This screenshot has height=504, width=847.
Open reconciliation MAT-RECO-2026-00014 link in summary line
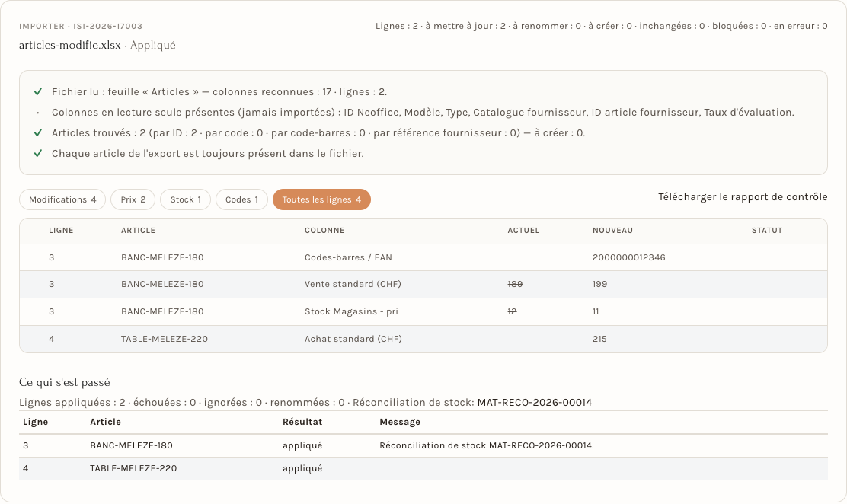pos(534,403)
